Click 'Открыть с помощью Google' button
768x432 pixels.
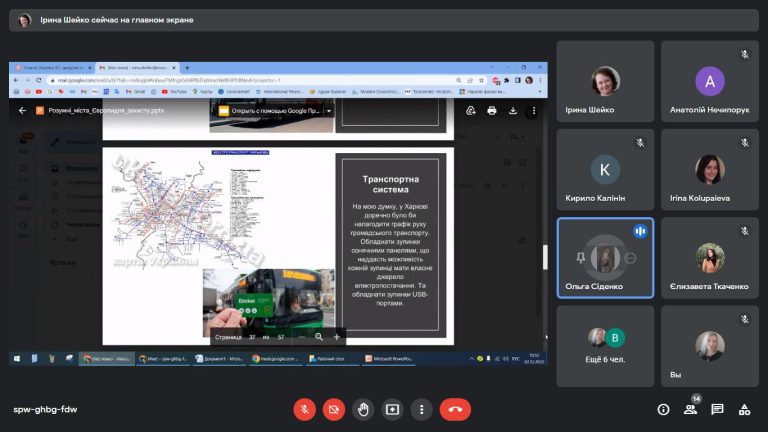click(x=270, y=111)
